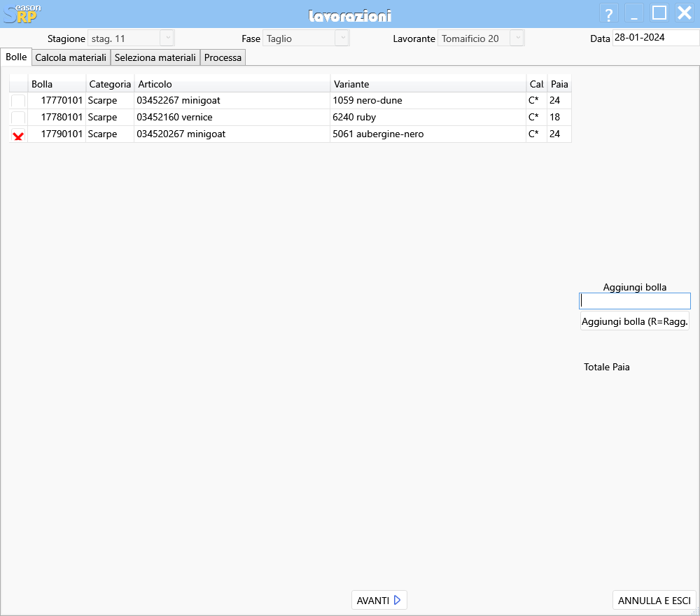Click bolla number 17770101
The width and height of the screenshot is (700, 616).
pyautogui.click(x=62, y=100)
